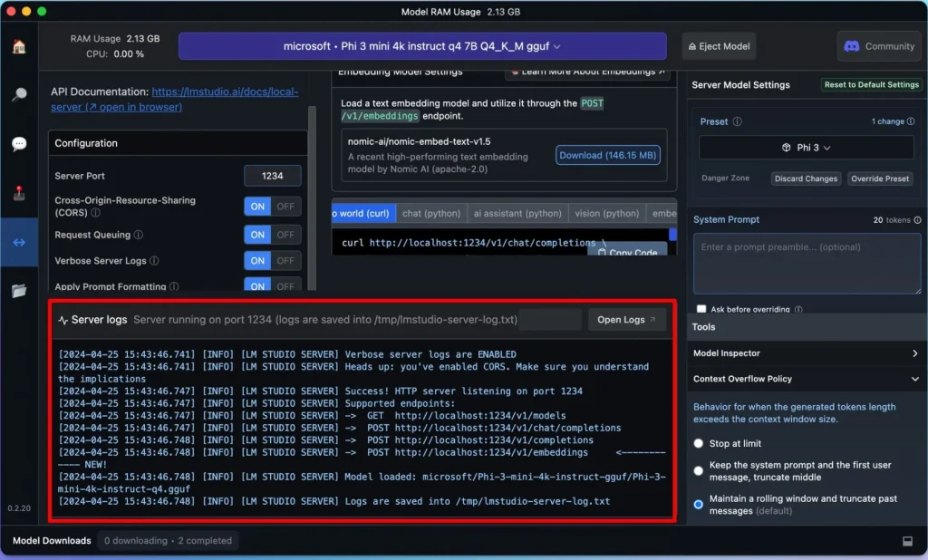The image size is (928, 560).
Task: Click the Discord Community icon
Action: (x=852, y=46)
